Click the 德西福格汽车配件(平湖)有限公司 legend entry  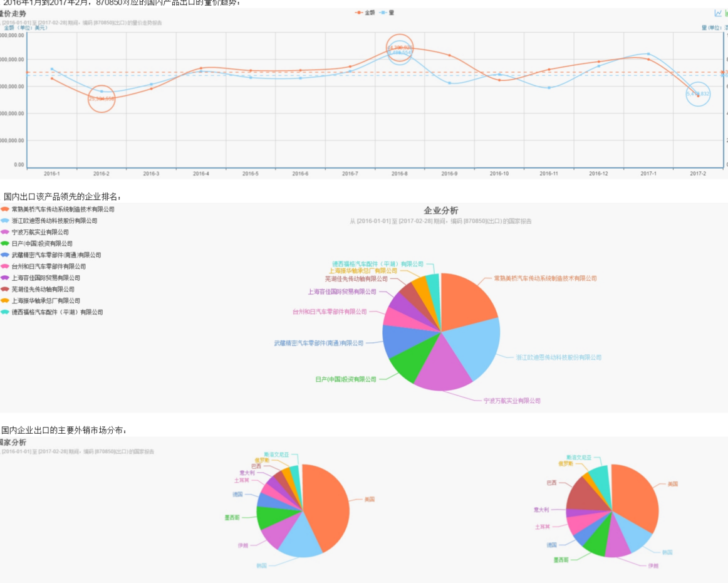click(52, 312)
